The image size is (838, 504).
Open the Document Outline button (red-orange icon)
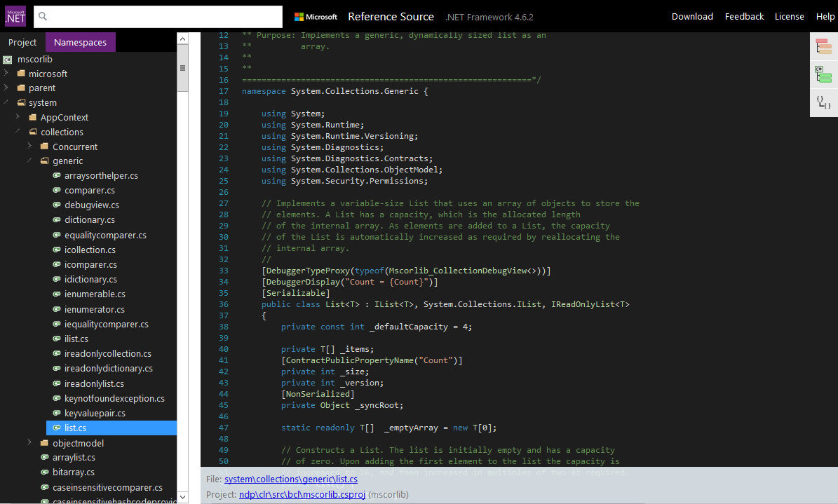823,46
